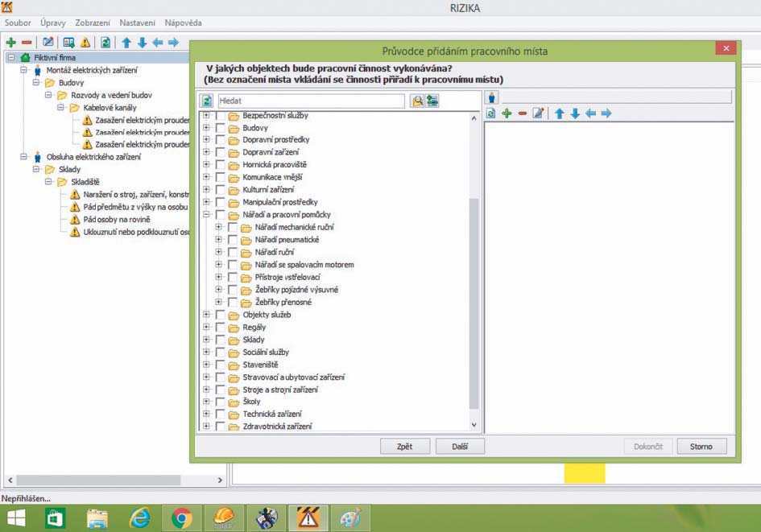Click blue left arrow in wizard right panel
The height and width of the screenshot is (532, 761).
(590, 113)
